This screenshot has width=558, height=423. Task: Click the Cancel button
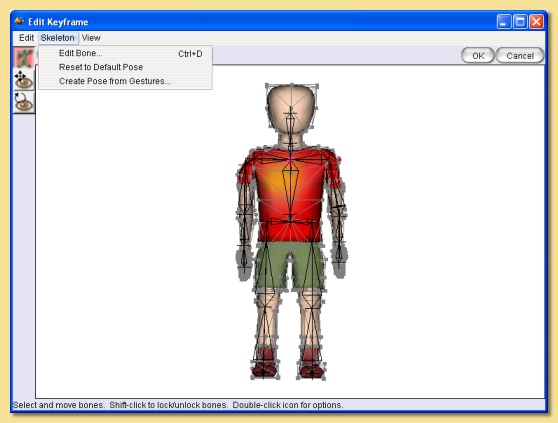[x=520, y=56]
